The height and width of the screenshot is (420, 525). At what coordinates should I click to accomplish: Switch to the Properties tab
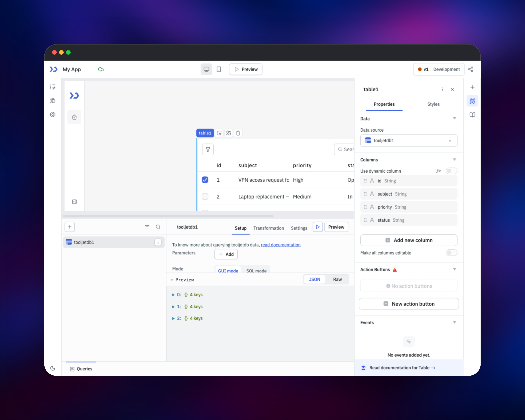384,104
